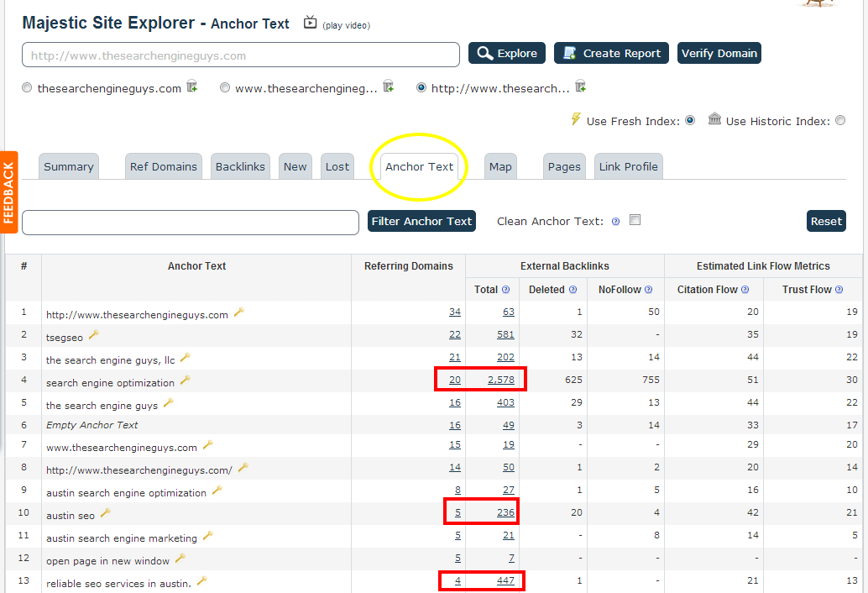
Task: Click the Referring Domains column header
Action: click(409, 265)
